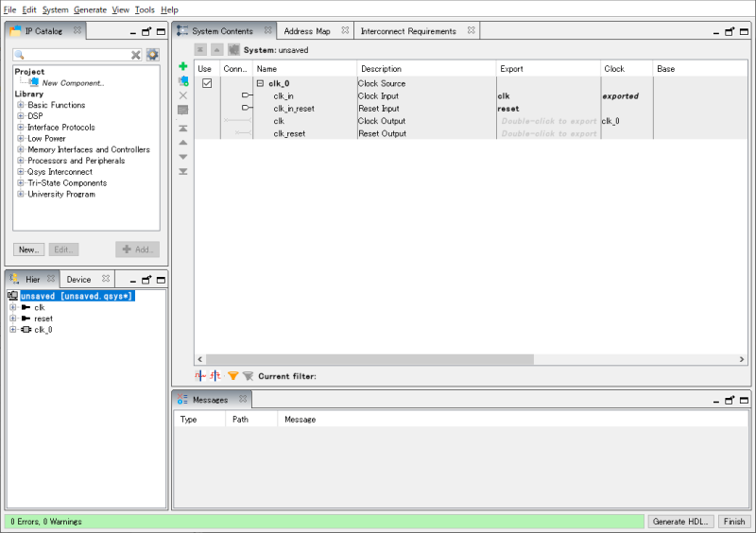
Task: Expand the Low Power category
Action: coord(20,138)
